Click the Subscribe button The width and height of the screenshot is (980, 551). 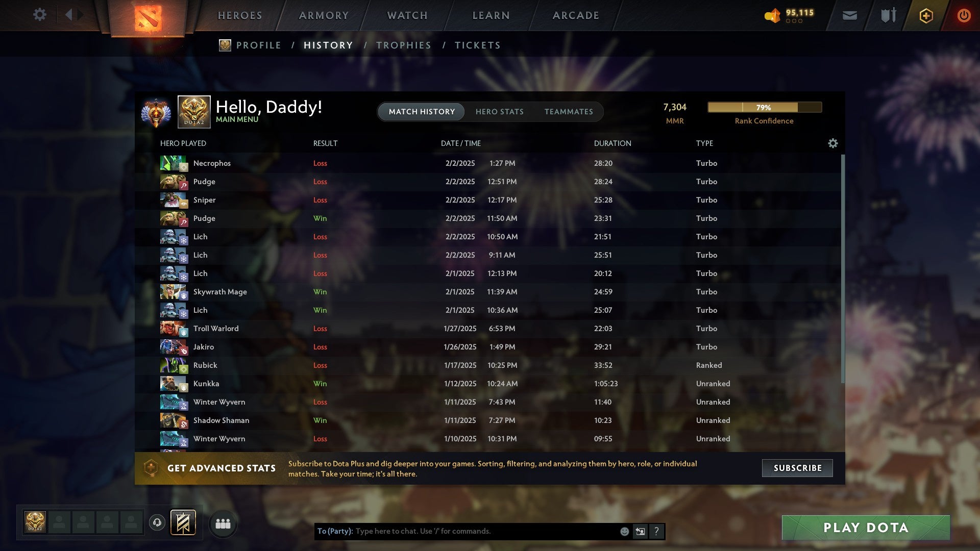[797, 468]
